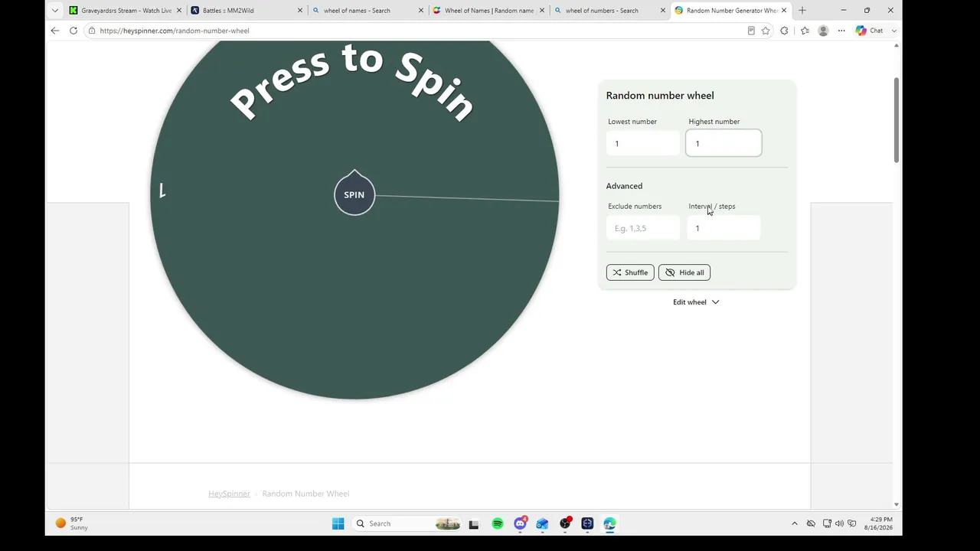Click the Hide all button
This screenshot has width=980, height=551.
684,272
